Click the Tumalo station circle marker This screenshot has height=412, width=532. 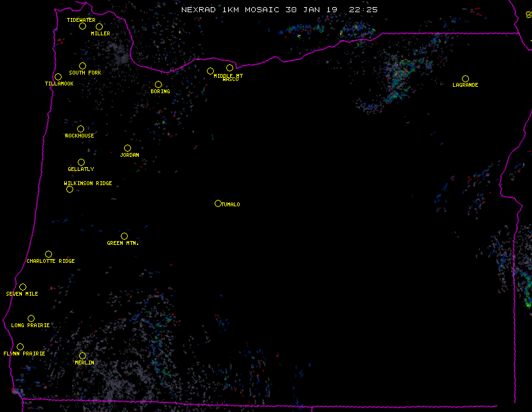tap(218, 204)
